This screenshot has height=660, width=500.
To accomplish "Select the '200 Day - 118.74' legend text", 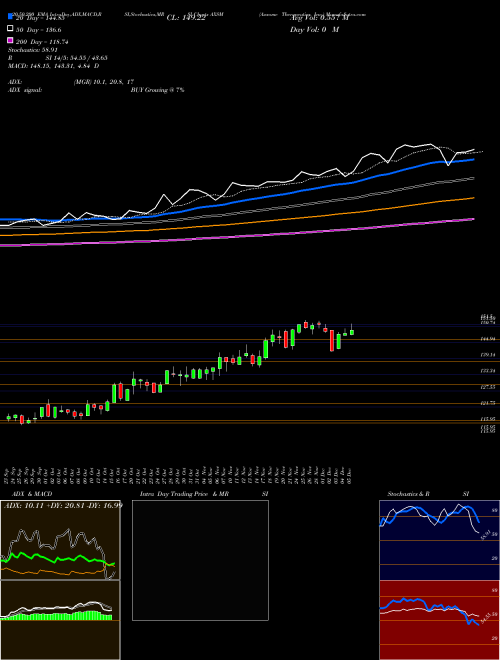I will point(42,42).
